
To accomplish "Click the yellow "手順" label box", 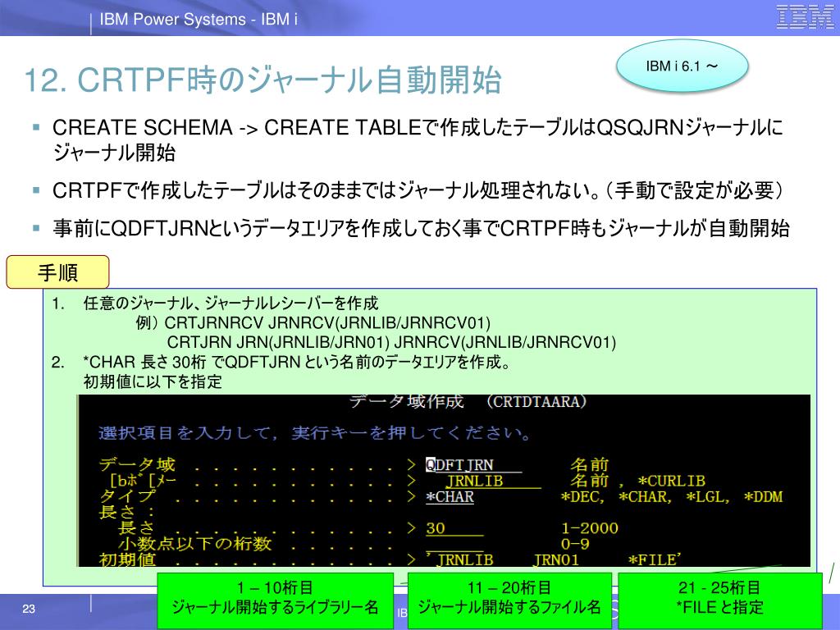I will (58, 272).
